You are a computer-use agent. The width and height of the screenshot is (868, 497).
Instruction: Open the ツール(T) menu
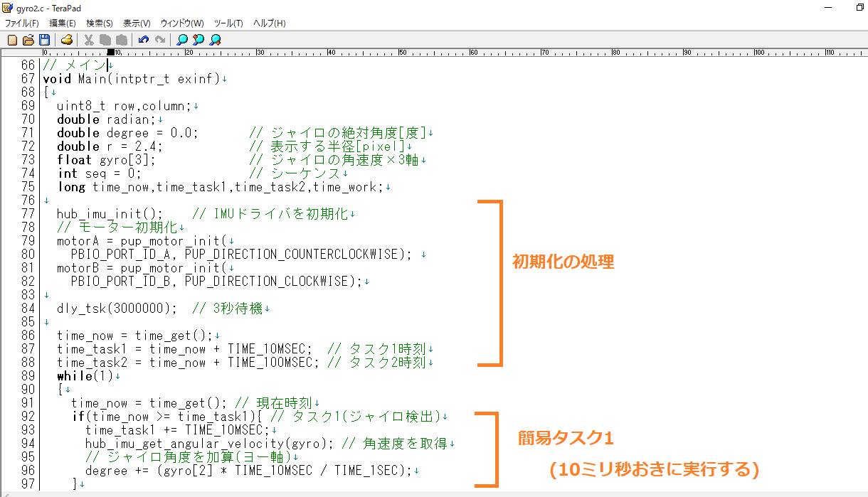click(x=228, y=23)
